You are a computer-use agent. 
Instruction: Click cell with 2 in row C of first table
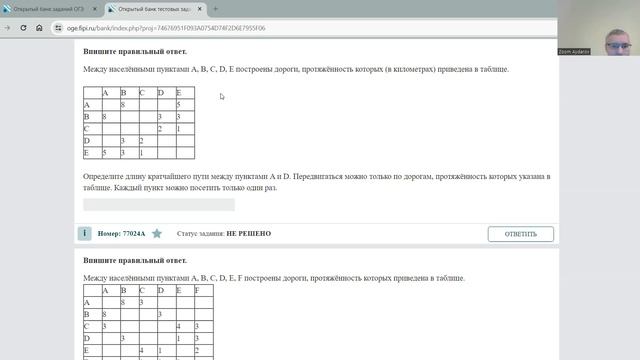pyautogui.click(x=167, y=129)
